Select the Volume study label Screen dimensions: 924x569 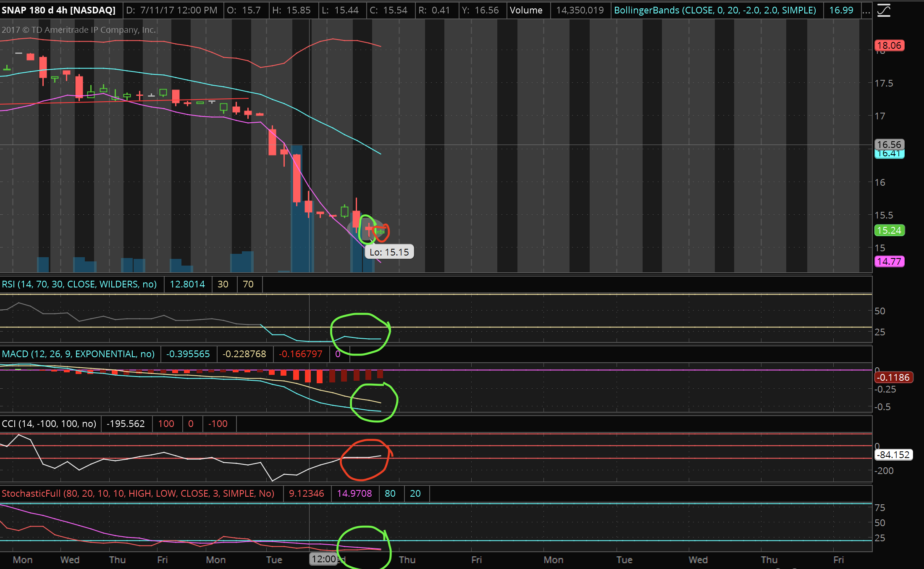pyautogui.click(x=526, y=10)
